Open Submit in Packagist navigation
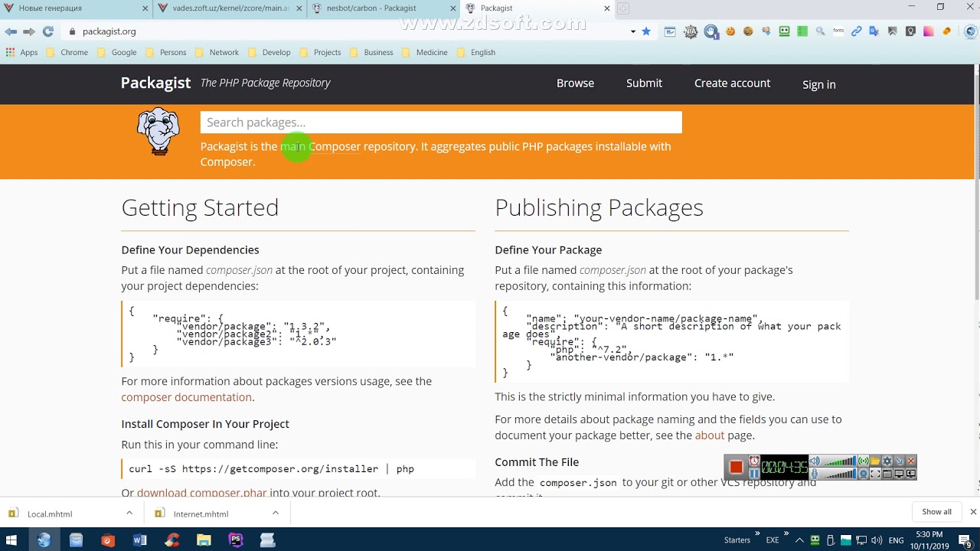980x551 pixels. click(644, 83)
